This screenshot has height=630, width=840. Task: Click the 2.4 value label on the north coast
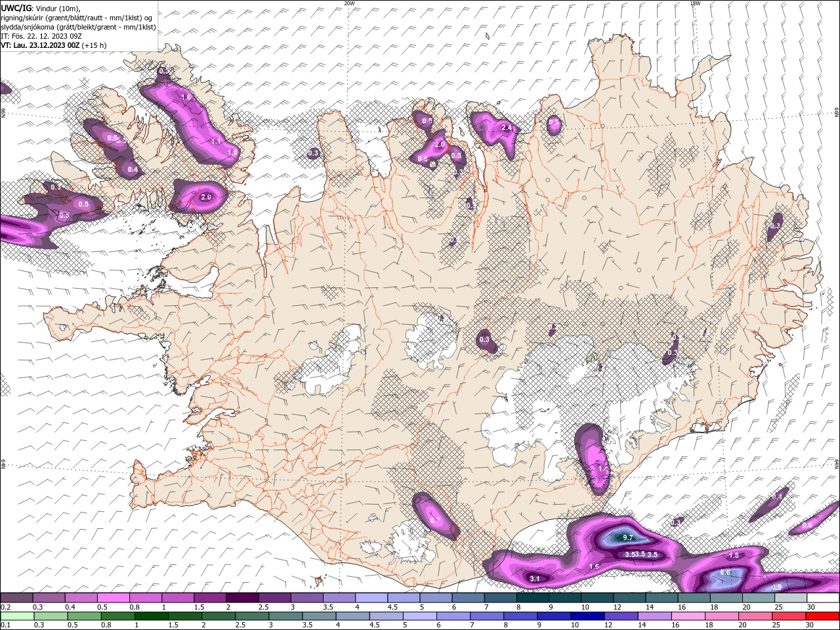coord(506,127)
